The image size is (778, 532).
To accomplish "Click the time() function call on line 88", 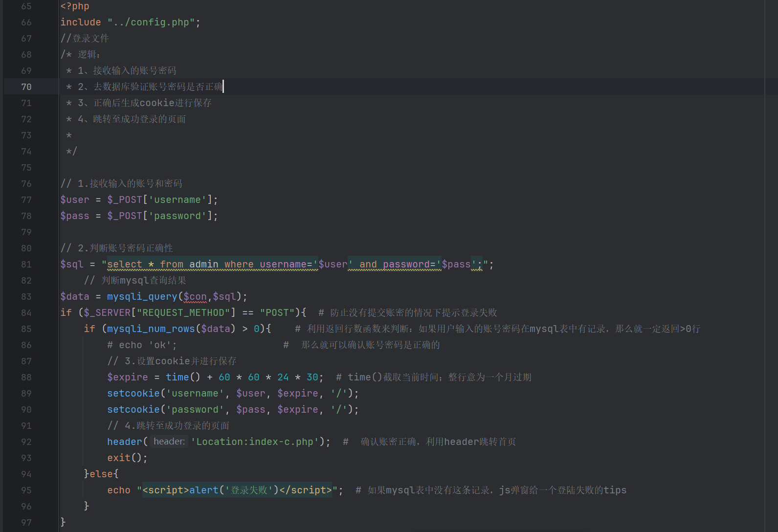I will [x=183, y=377].
